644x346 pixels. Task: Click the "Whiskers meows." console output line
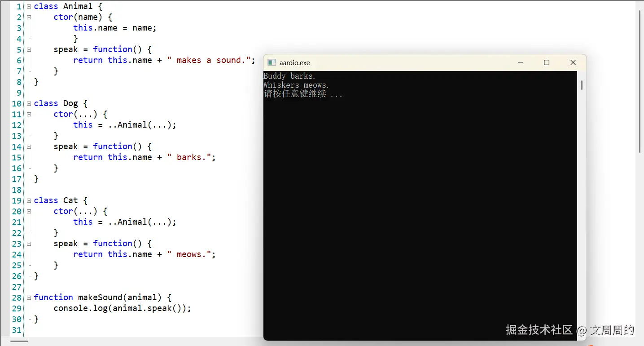(x=296, y=85)
